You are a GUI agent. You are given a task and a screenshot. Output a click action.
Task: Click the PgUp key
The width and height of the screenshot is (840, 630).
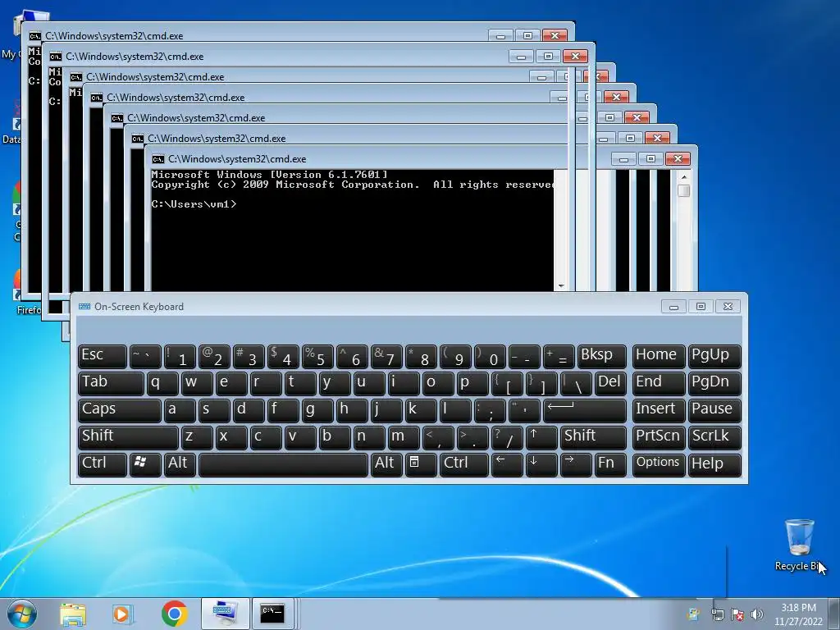click(714, 356)
